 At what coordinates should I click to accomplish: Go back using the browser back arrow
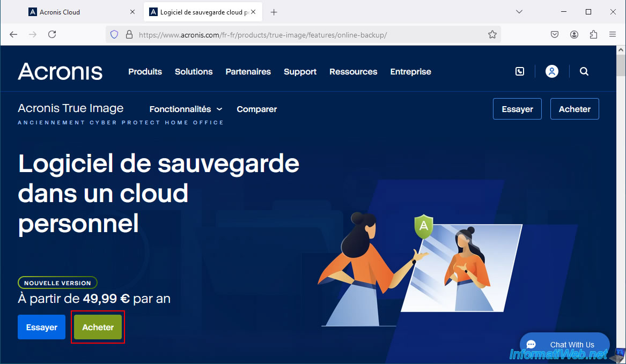pos(13,34)
